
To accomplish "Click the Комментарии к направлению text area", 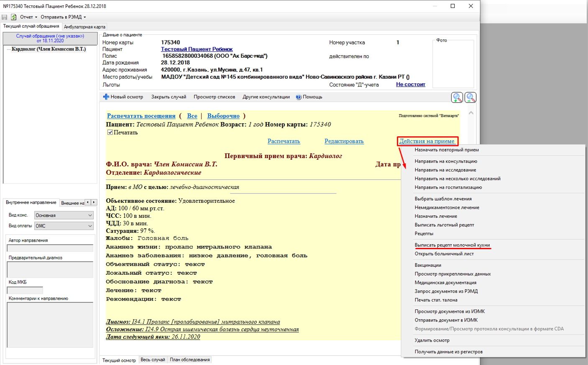I will (x=50, y=325).
